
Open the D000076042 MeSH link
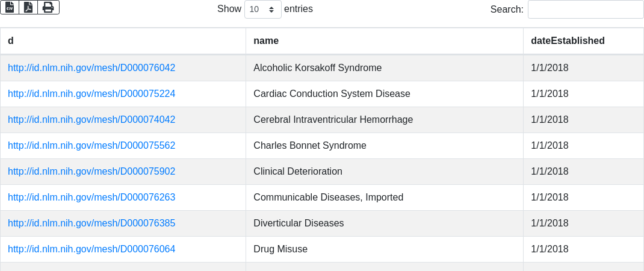[x=91, y=68]
